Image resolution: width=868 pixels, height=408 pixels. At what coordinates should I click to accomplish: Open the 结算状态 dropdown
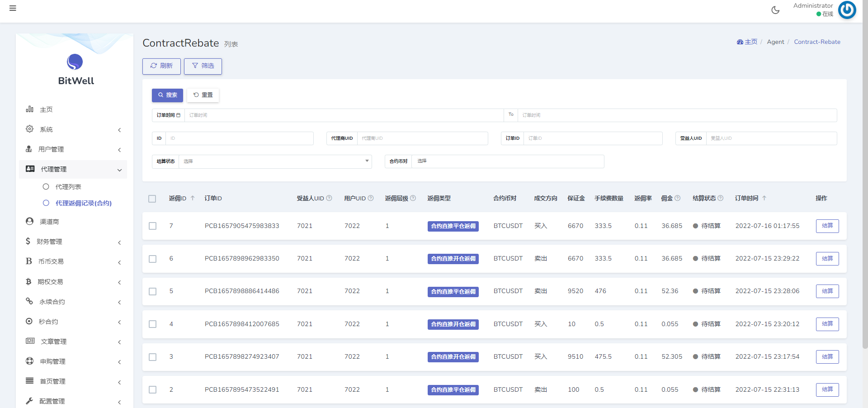coord(275,161)
